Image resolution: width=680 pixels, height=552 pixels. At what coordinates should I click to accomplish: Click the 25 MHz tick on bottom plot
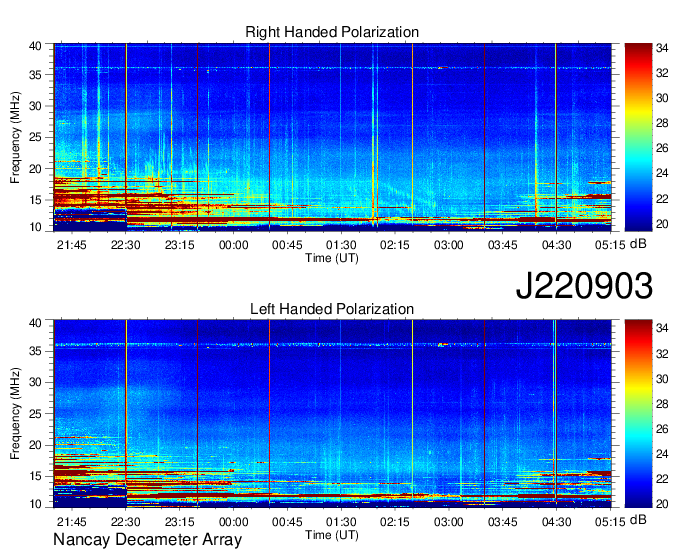click(36, 414)
